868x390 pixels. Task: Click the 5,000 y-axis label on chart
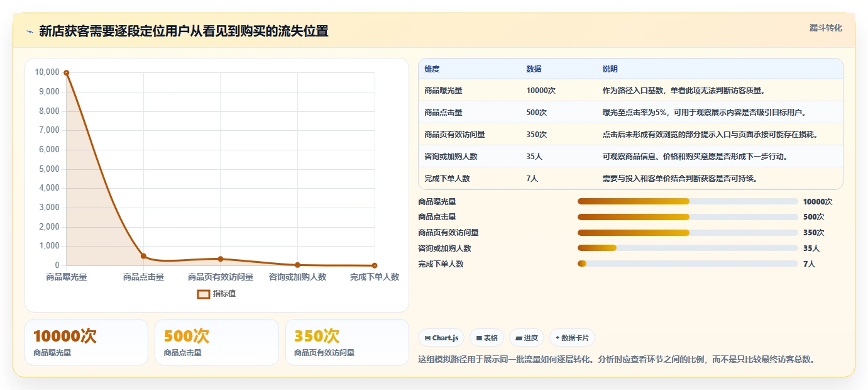[x=49, y=169]
